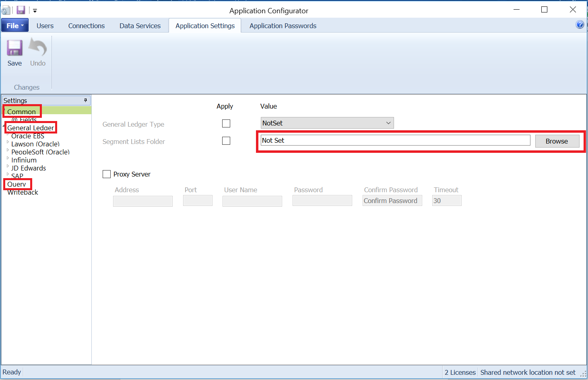Check the Apply box for Segment Lists Folder

[x=226, y=140]
